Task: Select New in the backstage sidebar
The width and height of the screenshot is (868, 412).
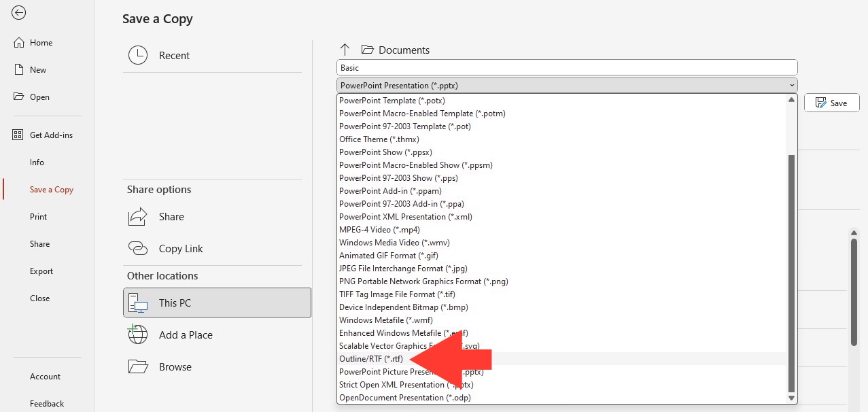Action: 38,70
